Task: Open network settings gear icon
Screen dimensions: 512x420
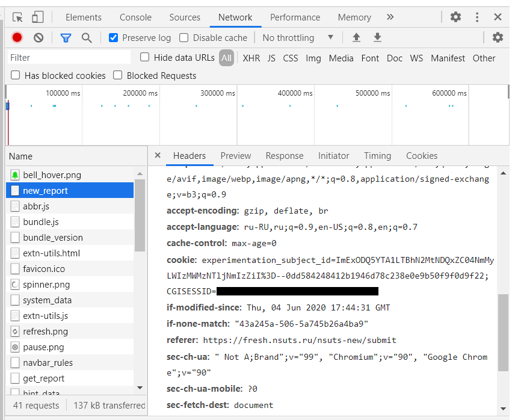Action: click(498, 37)
